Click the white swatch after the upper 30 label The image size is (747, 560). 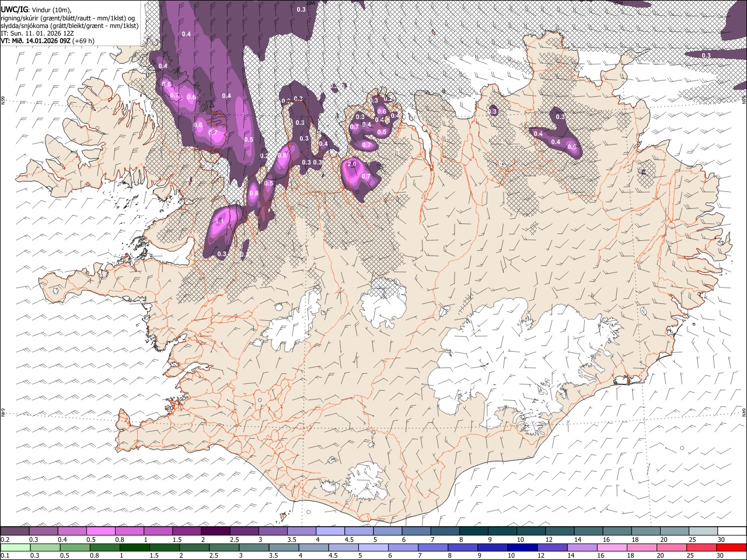coord(732,531)
